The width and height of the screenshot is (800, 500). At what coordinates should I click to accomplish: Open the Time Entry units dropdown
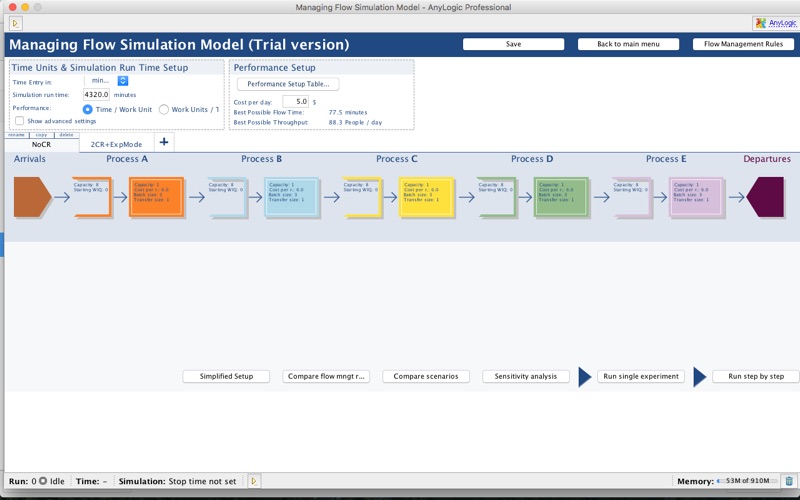pos(122,81)
